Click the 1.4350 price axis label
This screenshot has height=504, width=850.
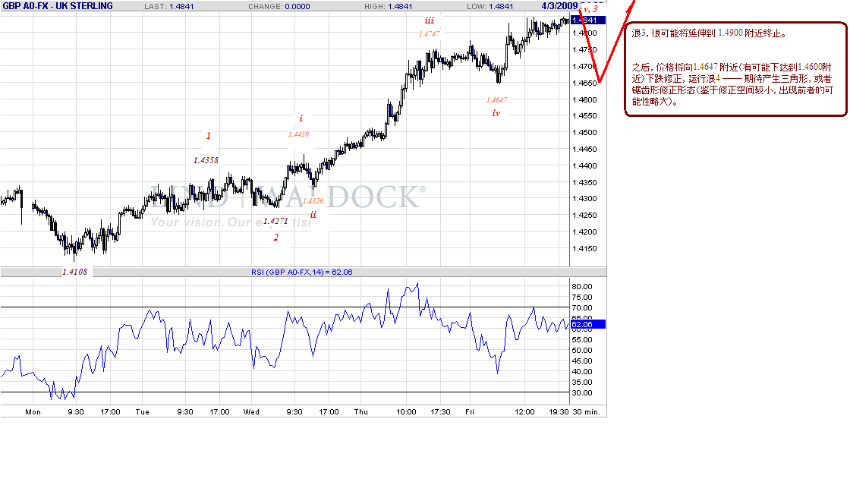pos(584,183)
